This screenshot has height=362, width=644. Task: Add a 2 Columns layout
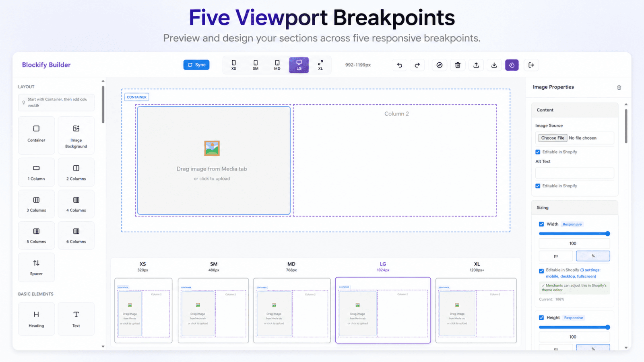point(76,172)
